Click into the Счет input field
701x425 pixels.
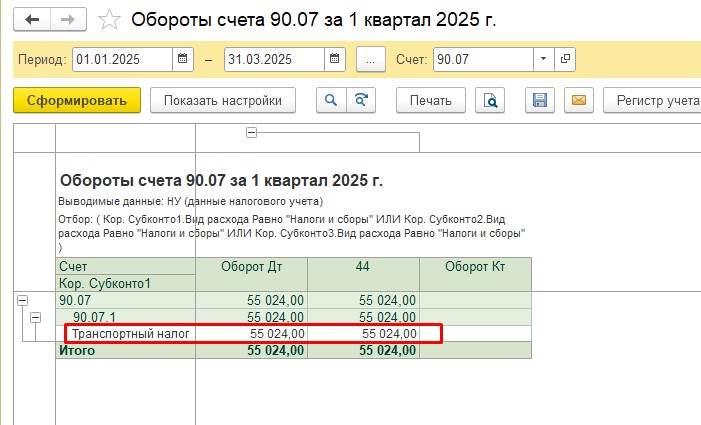[483, 59]
